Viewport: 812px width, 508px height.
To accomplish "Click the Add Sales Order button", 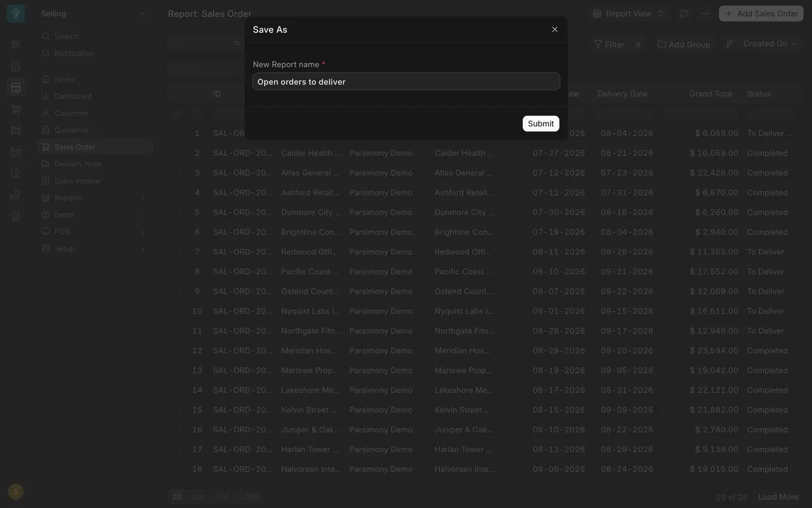I will coord(761,13).
